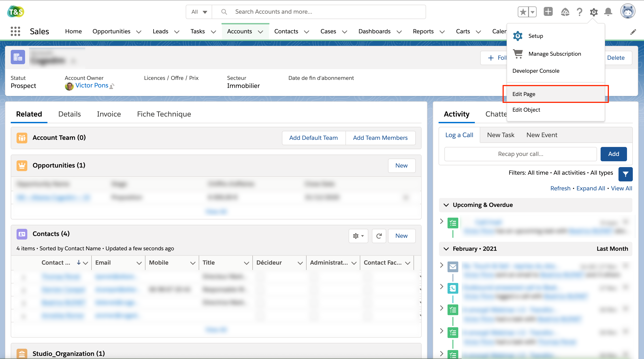Expand the Opportunities nav dropdown chevron

point(139,32)
